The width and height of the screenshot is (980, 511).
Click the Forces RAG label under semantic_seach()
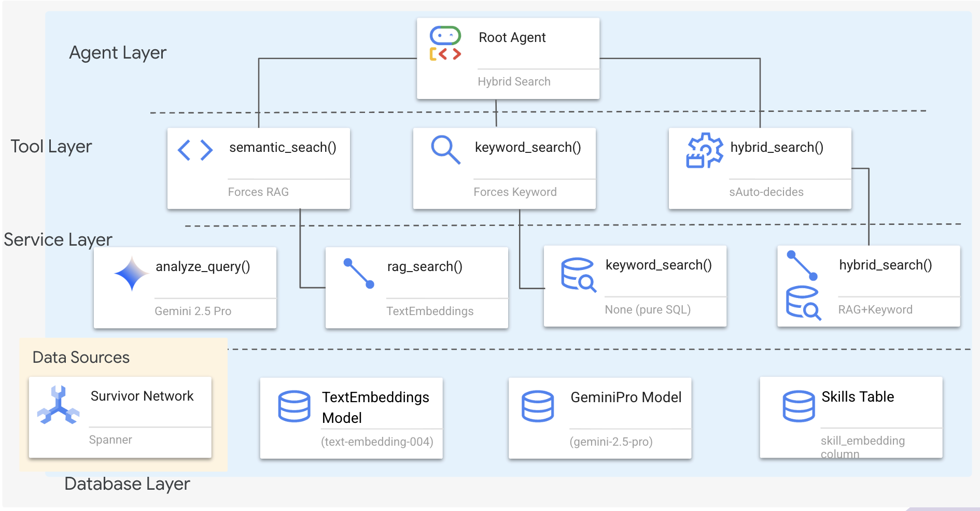[258, 192]
